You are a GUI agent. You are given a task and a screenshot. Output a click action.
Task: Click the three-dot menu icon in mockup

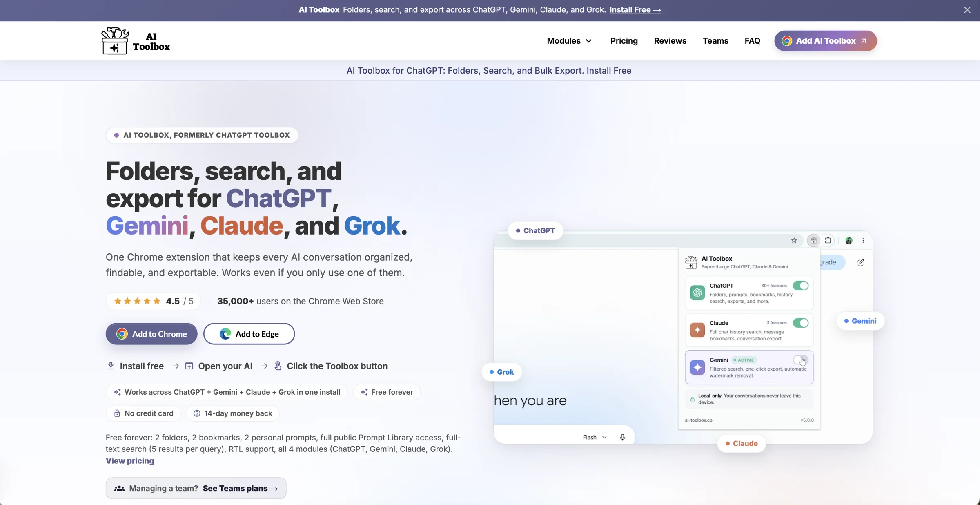tap(863, 241)
